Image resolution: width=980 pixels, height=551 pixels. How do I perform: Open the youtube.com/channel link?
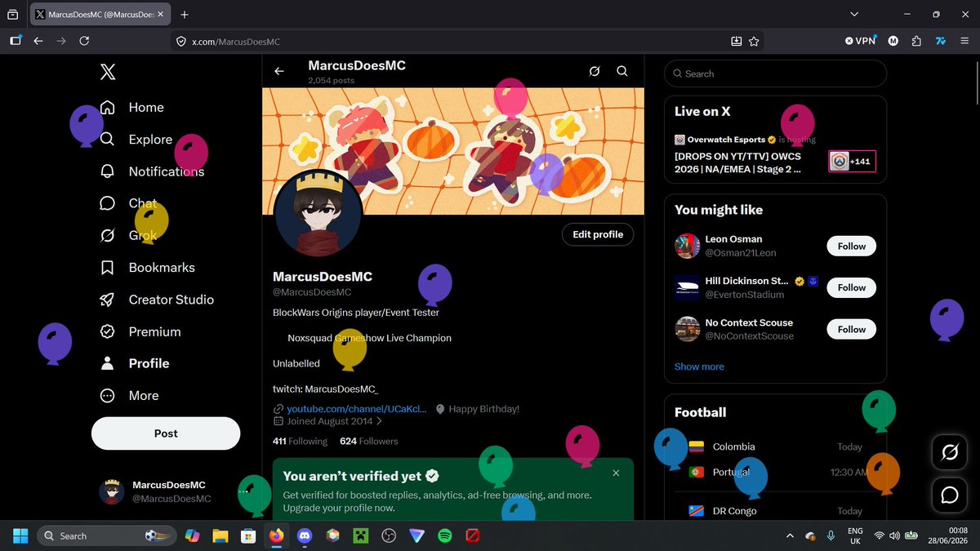click(356, 409)
